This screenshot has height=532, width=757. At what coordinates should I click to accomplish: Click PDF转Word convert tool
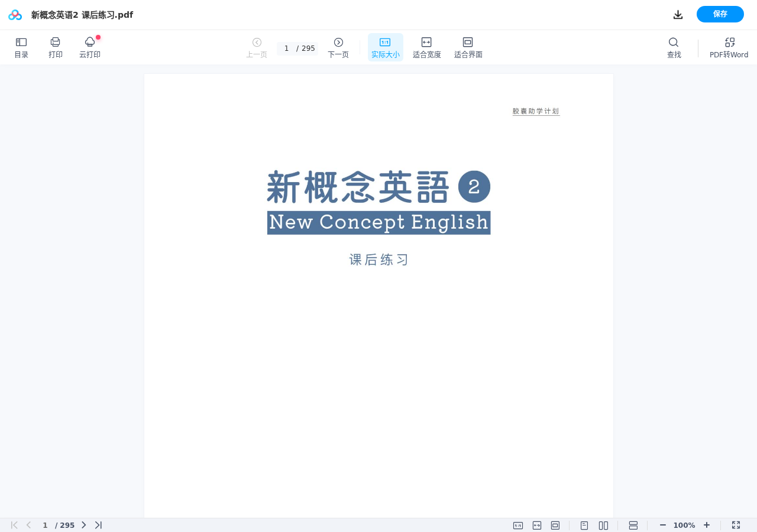pyautogui.click(x=729, y=47)
